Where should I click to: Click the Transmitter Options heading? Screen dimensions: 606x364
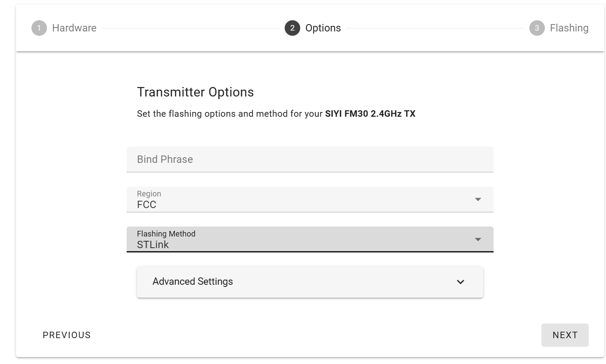pyautogui.click(x=196, y=92)
